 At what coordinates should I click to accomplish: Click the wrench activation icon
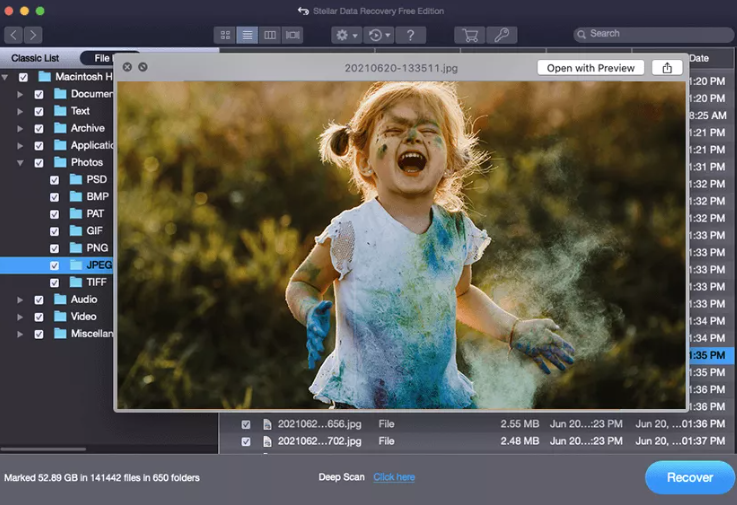(x=501, y=35)
